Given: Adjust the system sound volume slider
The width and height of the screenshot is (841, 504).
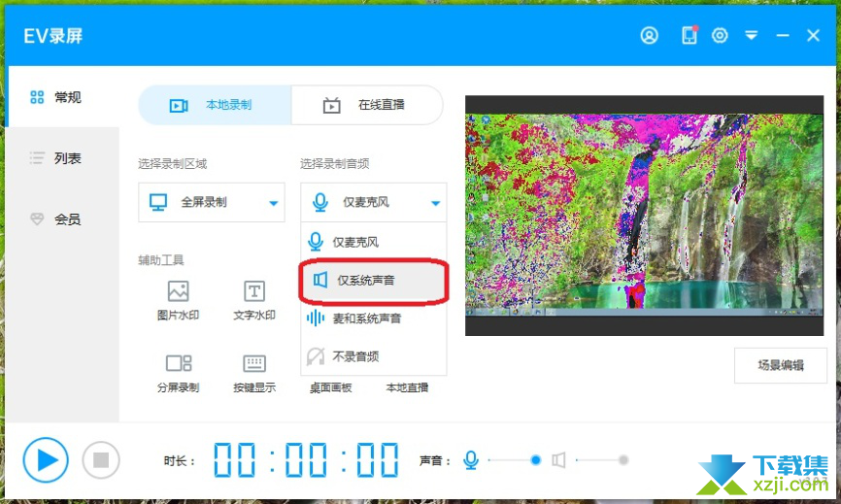Looking at the screenshot, I should (x=602, y=460).
